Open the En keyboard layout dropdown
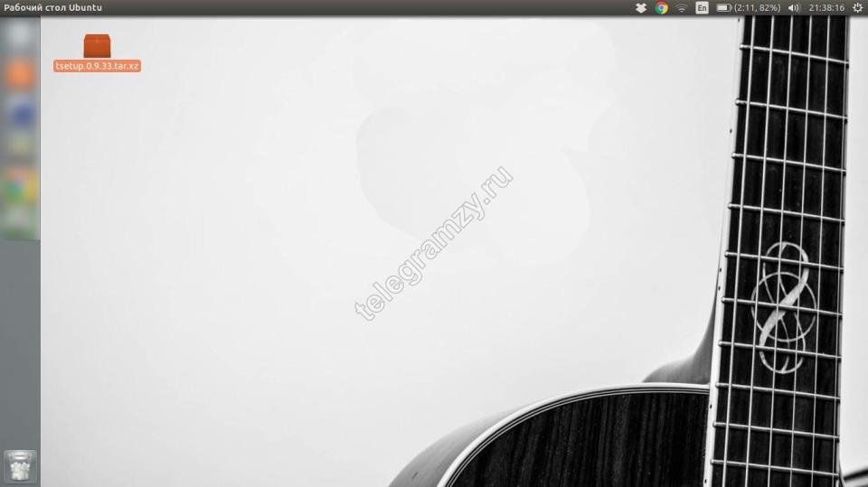The image size is (868, 487). pyautogui.click(x=702, y=8)
